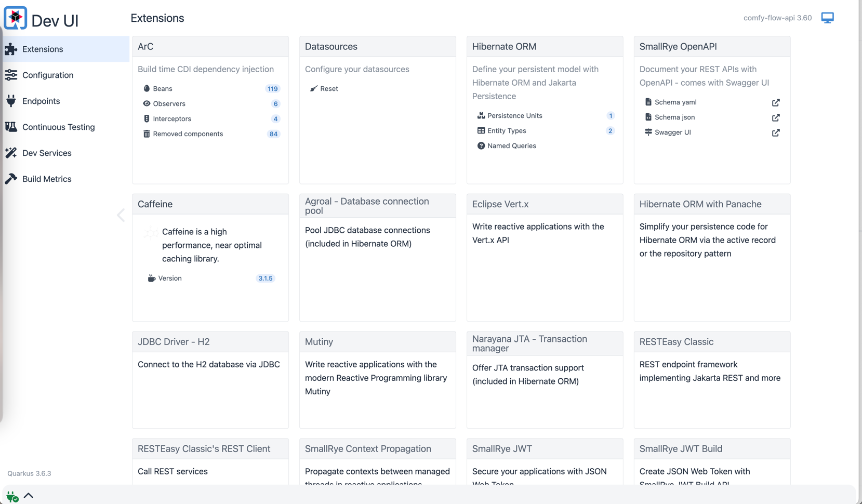862x504 pixels.
Task: Click the SmallRye JWT Build card title
Action: 681,449
